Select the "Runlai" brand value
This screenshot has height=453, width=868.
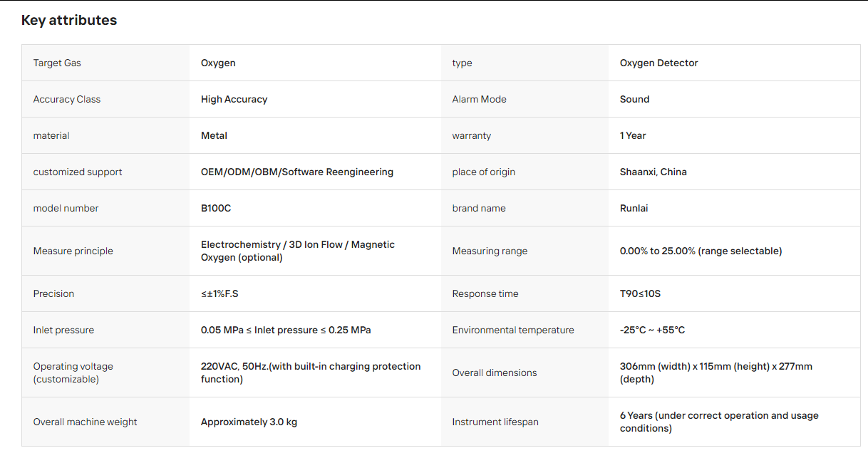pyautogui.click(x=634, y=208)
